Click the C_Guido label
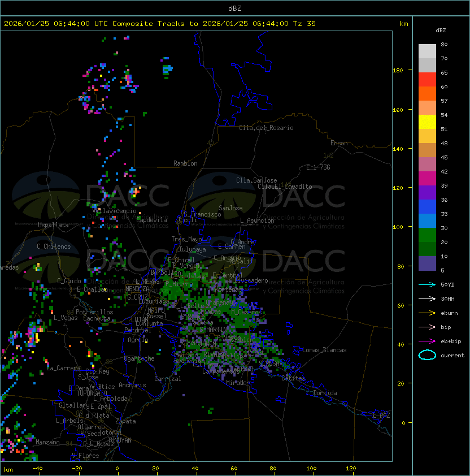Viewport: 470px width, 476px height. pyautogui.click(x=69, y=281)
